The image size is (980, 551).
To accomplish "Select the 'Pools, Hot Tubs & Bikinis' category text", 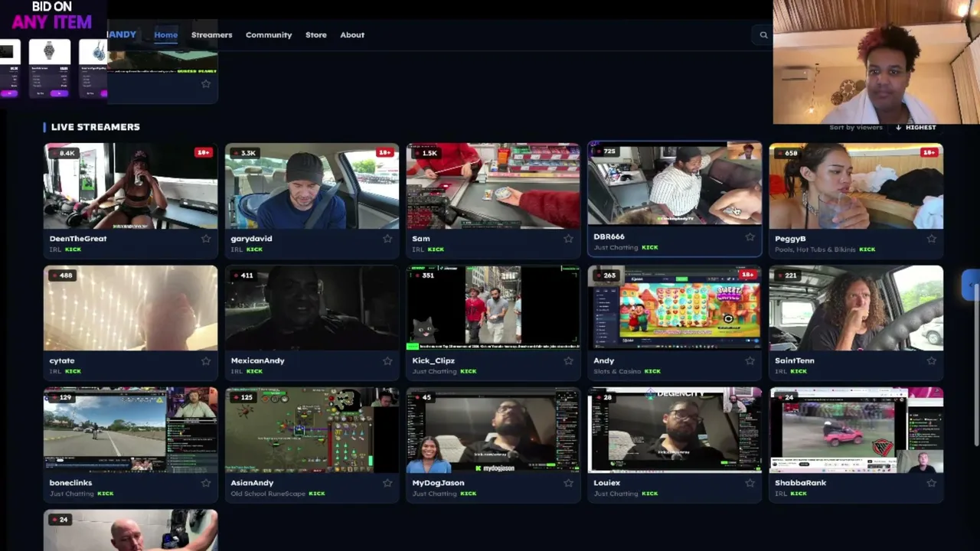I will click(x=815, y=249).
